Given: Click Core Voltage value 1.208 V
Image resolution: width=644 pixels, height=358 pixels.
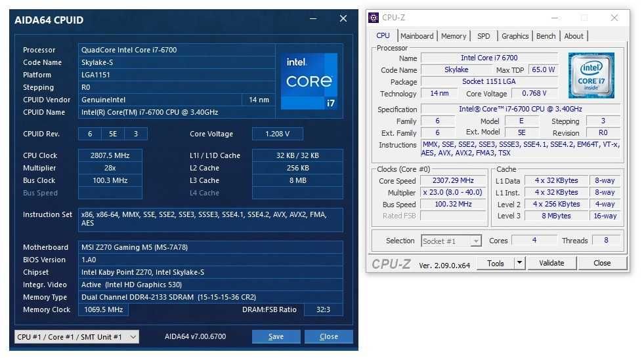Looking at the screenshot, I should [278, 134].
